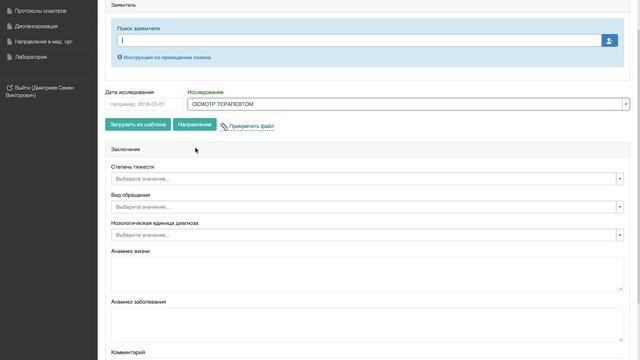
Task: Click the document icon beside Лаборатория
Action: pyautogui.click(x=9, y=57)
